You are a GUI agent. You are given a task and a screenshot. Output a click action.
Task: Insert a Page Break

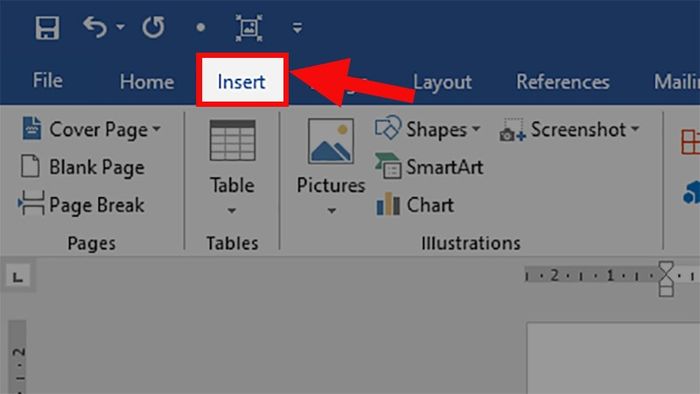pos(81,205)
